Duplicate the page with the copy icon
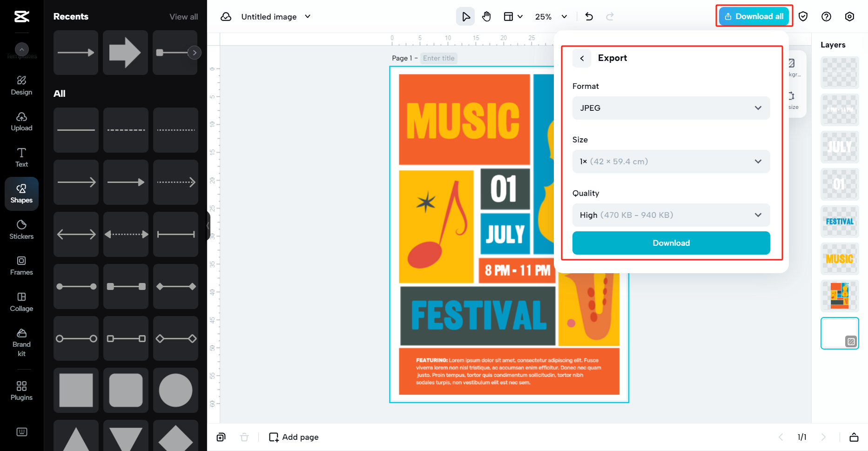Image resolution: width=868 pixels, height=451 pixels. coord(221,437)
